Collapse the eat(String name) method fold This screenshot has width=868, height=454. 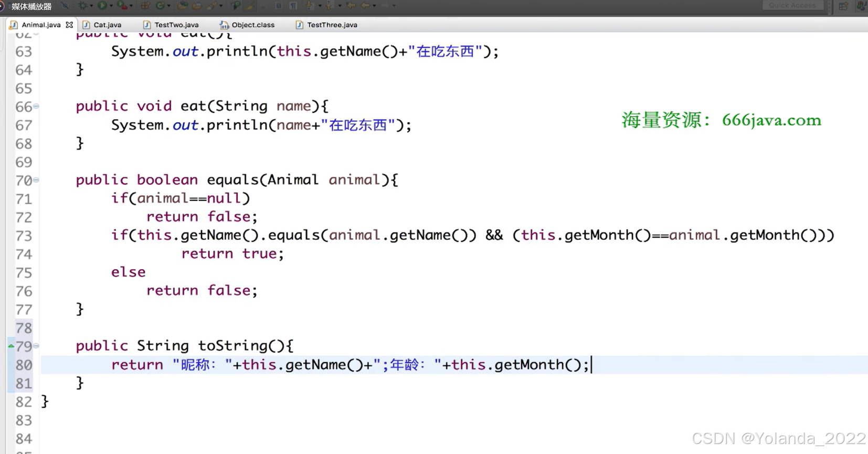[36, 106]
